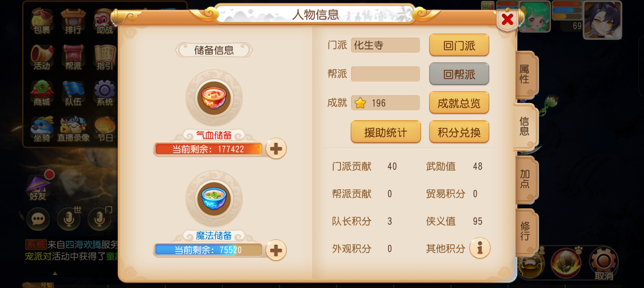Open the chat bubble icon
Viewport: 644px width, 288px height.
(38, 219)
